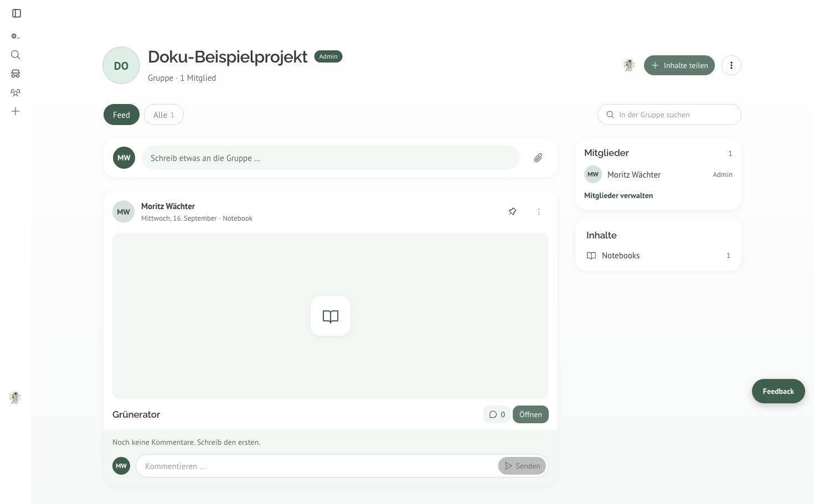This screenshot has width=814, height=504.
Task: Click the Senden button
Action: tap(522, 466)
